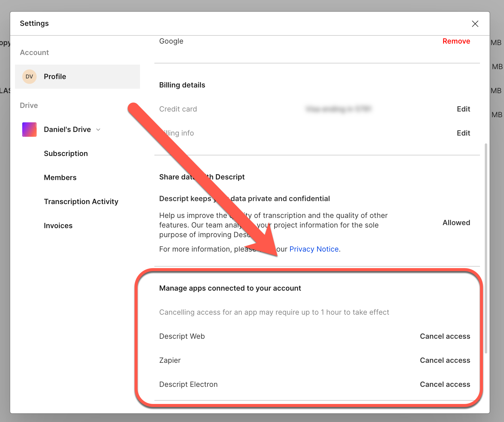Open Transcription Activity

click(81, 202)
